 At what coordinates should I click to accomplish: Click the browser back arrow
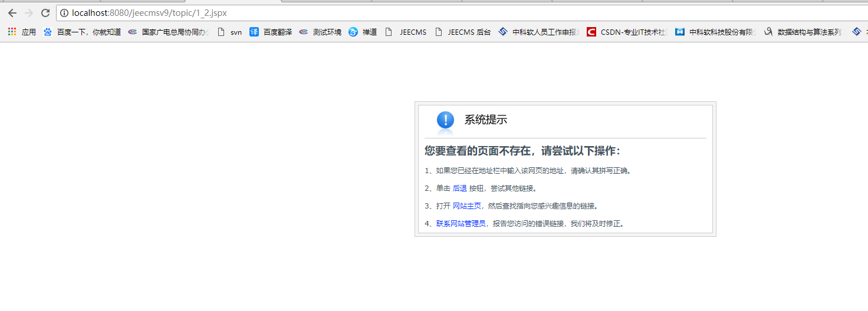coord(12,13)
